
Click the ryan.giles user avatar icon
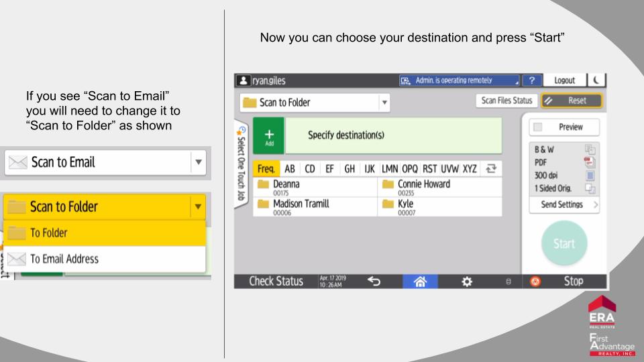point(243,80)
